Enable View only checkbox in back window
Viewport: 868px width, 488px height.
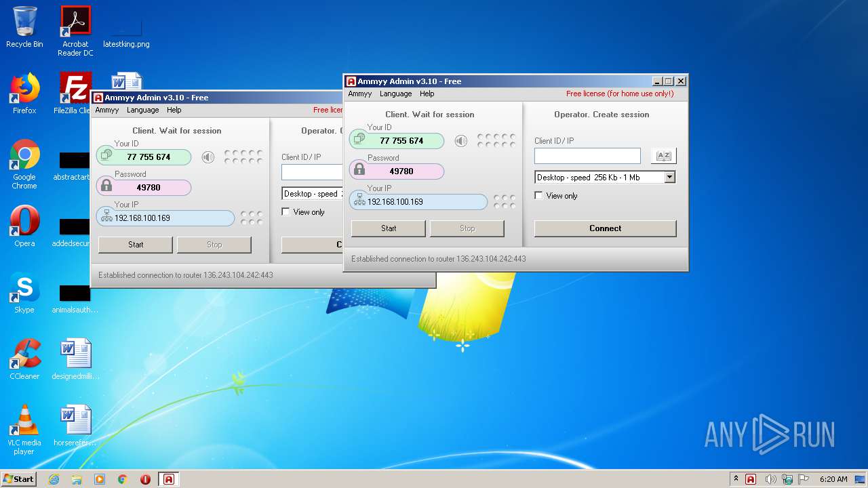(286, 212)
